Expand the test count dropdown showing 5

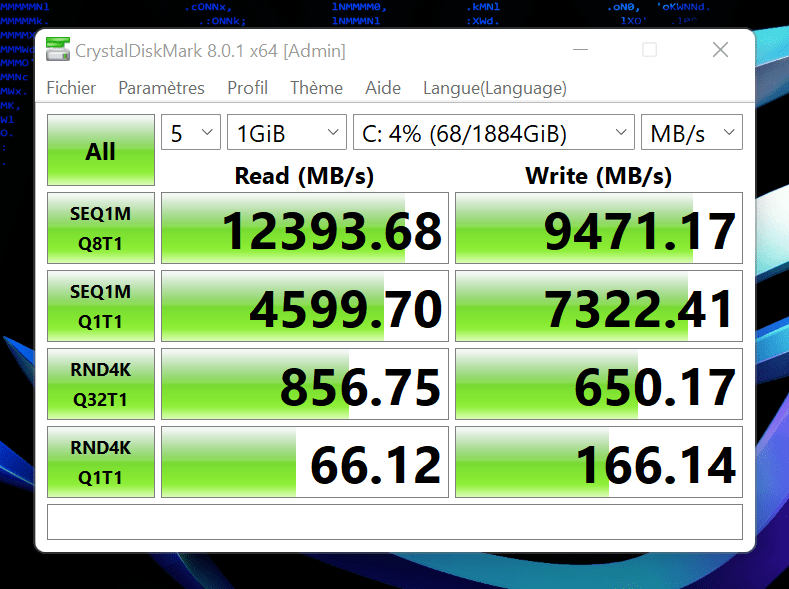click(x=191, y=132)
